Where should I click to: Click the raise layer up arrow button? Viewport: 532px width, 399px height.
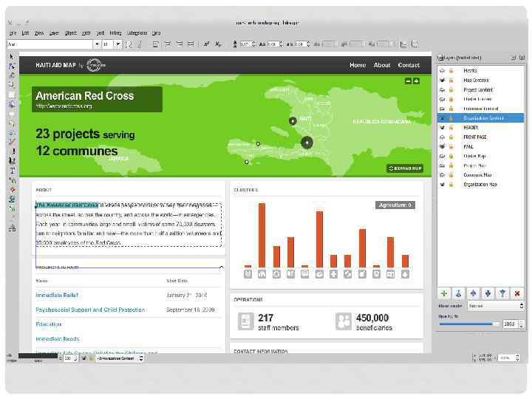(474, 293)
